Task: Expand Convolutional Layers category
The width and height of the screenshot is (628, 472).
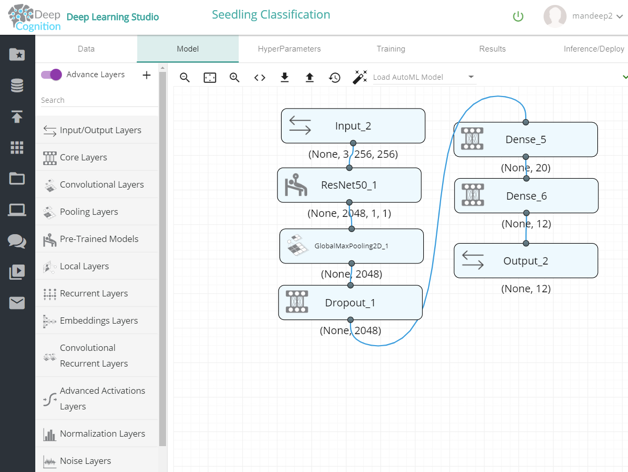Action: 97,185
